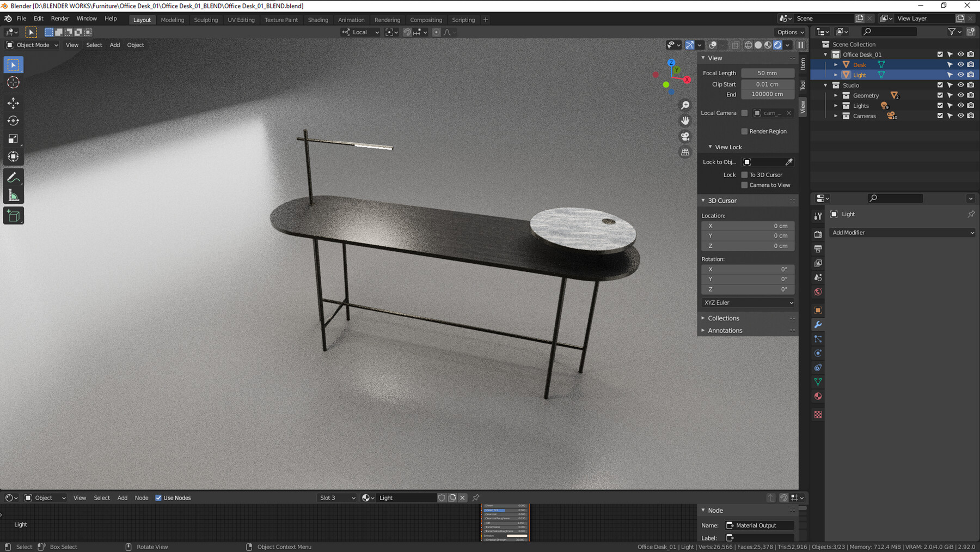Edit the Z location field value
Screen dimensions: 980x552
748,246
